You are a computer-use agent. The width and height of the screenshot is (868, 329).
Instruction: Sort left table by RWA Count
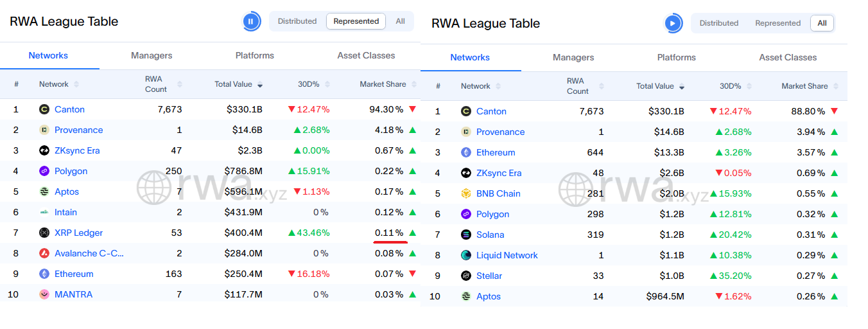(164, 84)
